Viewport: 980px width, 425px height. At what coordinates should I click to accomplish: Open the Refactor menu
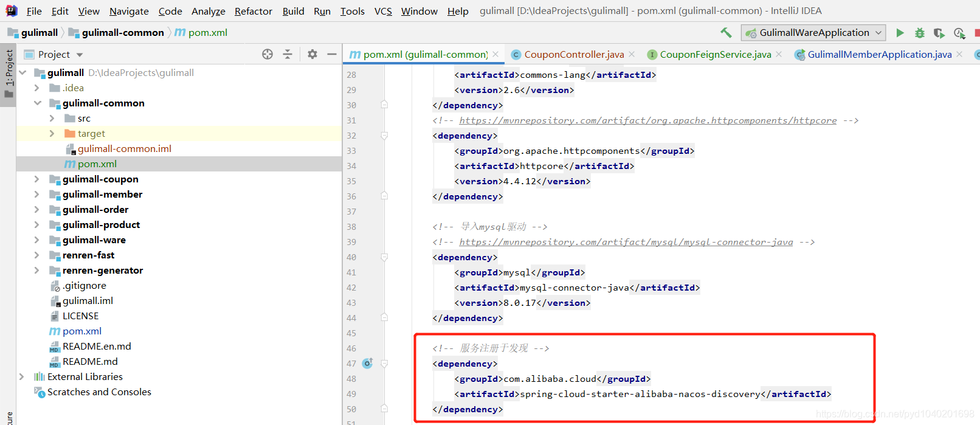click(254, 11)
